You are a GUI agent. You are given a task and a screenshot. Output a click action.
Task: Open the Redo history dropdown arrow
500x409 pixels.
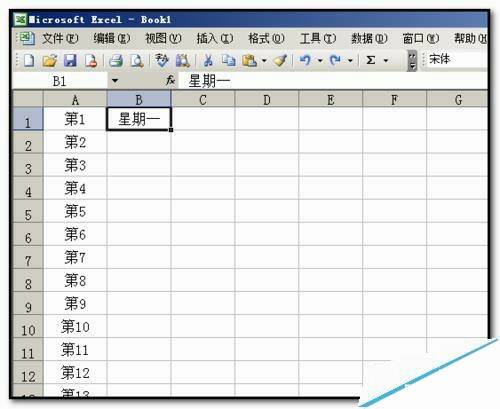(350, 61)
